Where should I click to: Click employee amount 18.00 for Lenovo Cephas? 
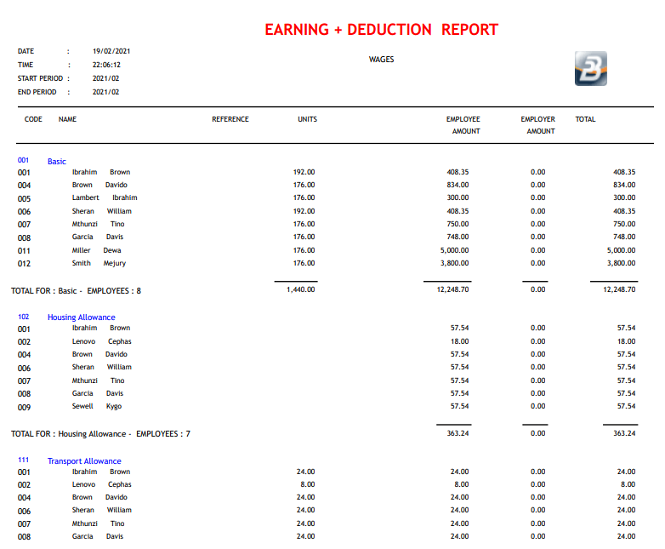click(460, 341)
